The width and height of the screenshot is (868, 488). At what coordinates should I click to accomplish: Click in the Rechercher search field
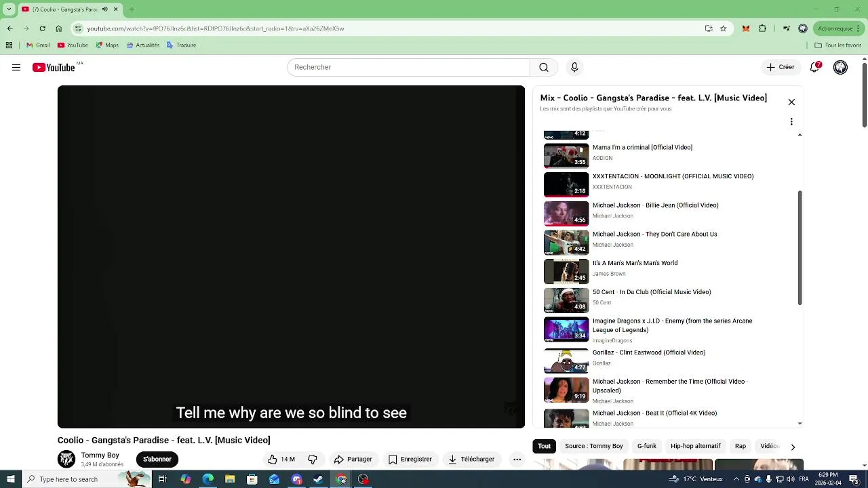[x=408, y=67]
